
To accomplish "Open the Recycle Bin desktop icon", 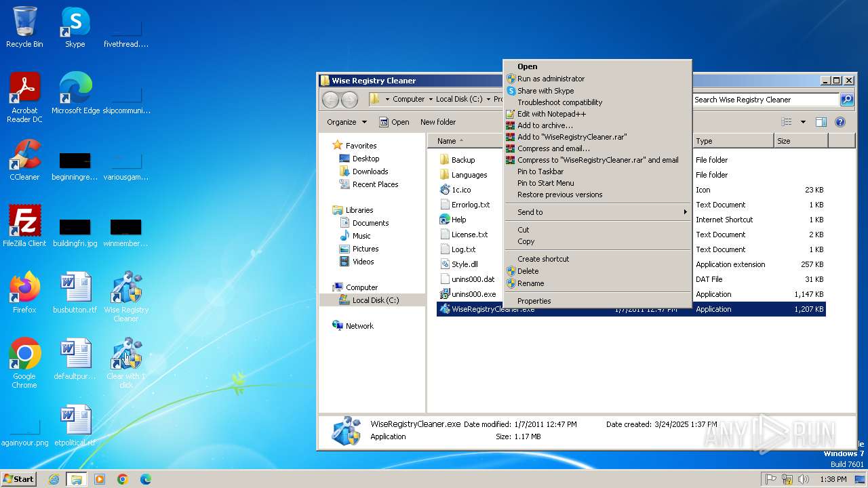I will click(x=24, y=27).
